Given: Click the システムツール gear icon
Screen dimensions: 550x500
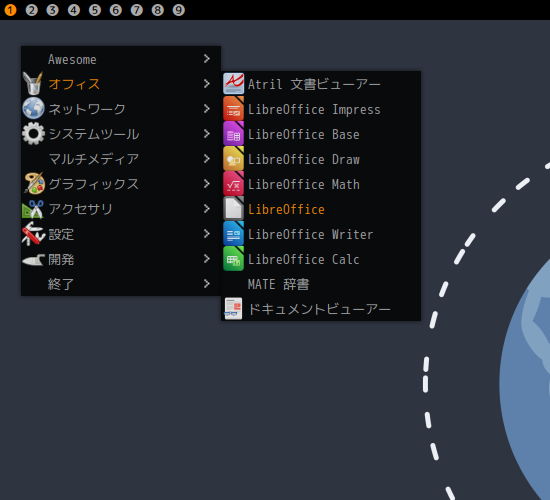Looking at the screenshot, I should [x=33, y=134].
